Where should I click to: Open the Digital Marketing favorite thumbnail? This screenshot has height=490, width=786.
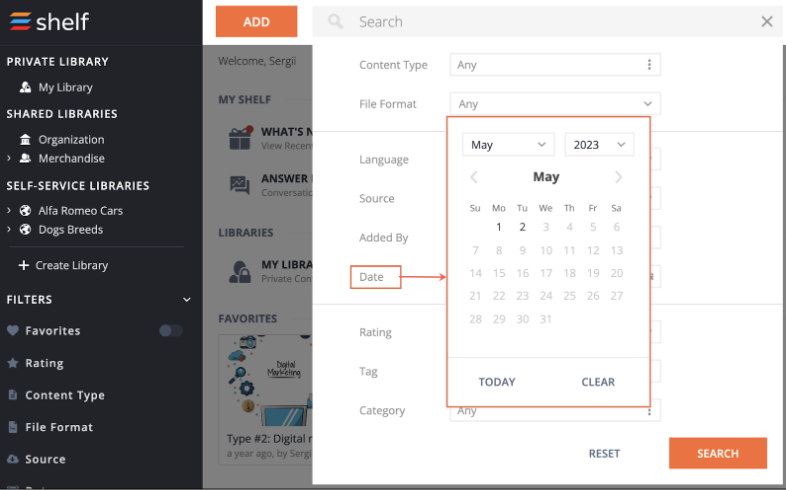[x=265, y=380]
